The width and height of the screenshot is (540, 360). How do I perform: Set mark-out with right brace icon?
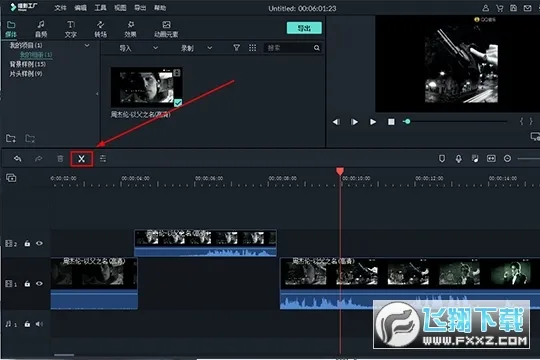(531, 121)
